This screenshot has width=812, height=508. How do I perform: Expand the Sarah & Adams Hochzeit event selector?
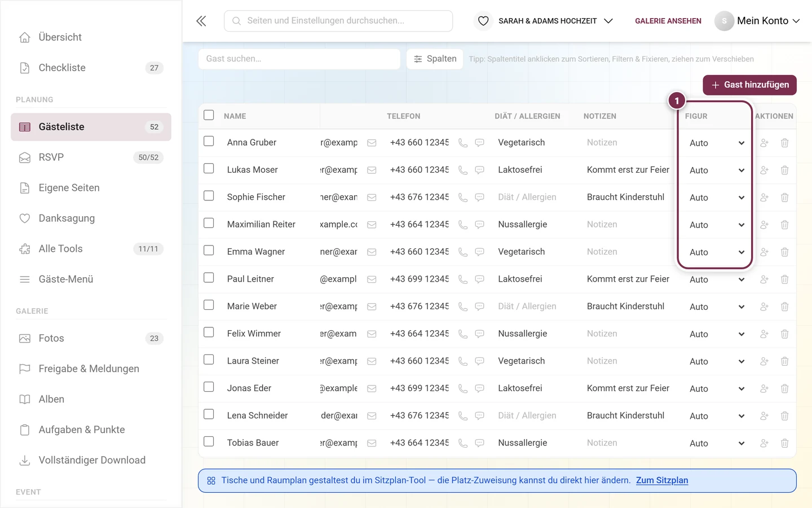coord(555,21)
